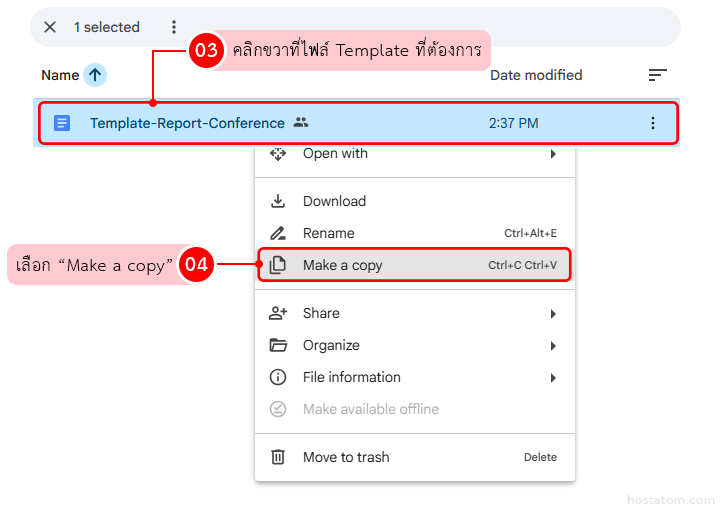The height and width of the screenshot is (511, 720).
Task: Click the Move to trash bin icon
Action: coord(278,457)
